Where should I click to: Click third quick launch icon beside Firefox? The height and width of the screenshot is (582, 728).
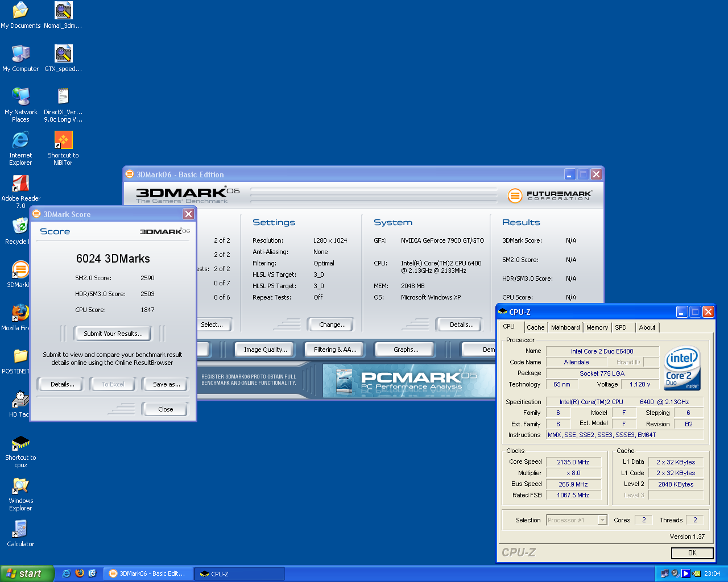(x=93, y=573)
